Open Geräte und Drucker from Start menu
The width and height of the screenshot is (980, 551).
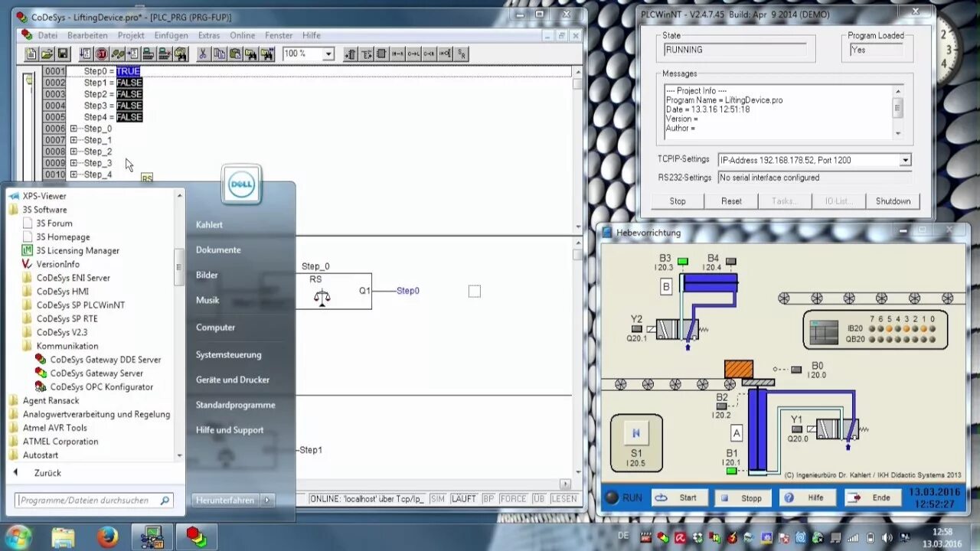(x=233, y=380)
